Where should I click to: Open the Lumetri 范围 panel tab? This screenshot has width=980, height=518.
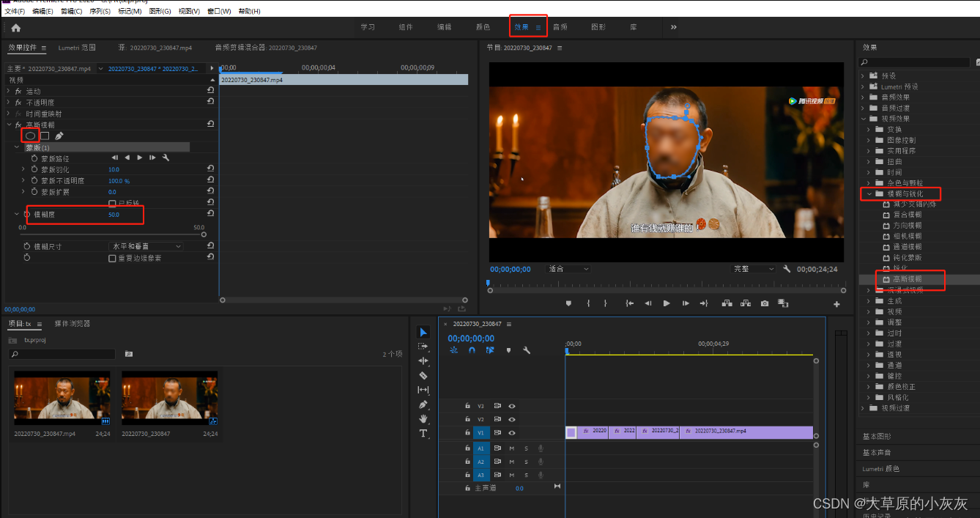coord(77,48)
